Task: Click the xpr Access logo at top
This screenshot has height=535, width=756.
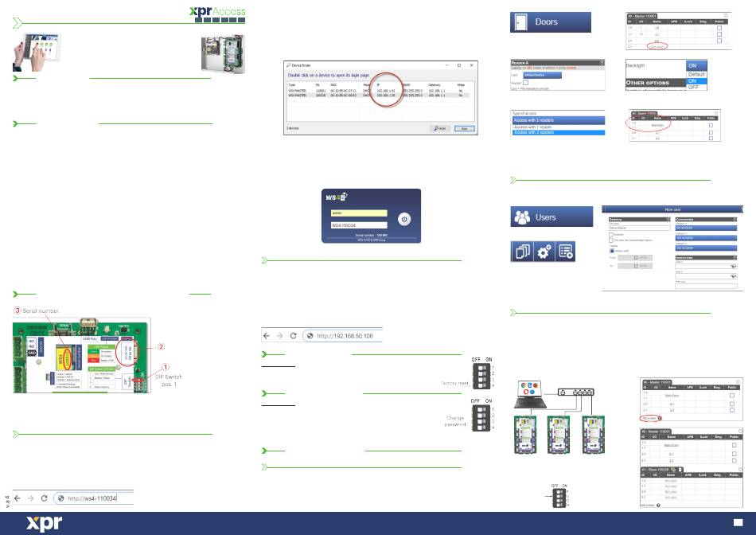Action: [x=217, y=14]
